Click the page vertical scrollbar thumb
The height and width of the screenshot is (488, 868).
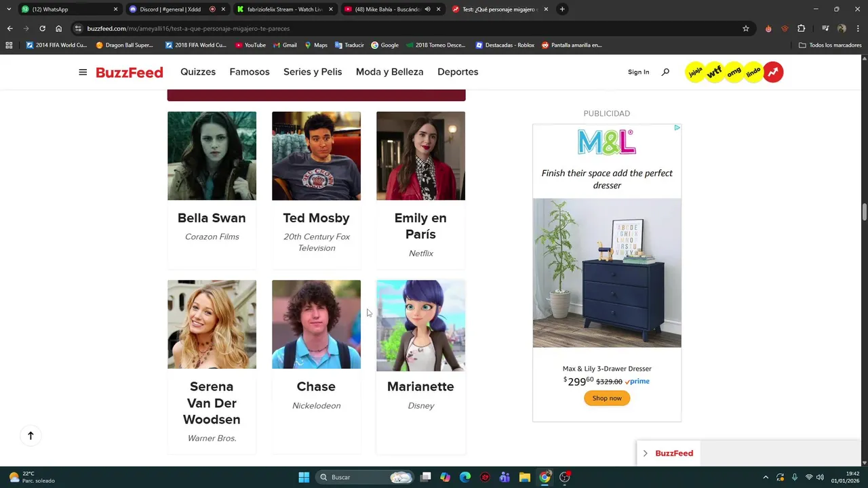865,211
